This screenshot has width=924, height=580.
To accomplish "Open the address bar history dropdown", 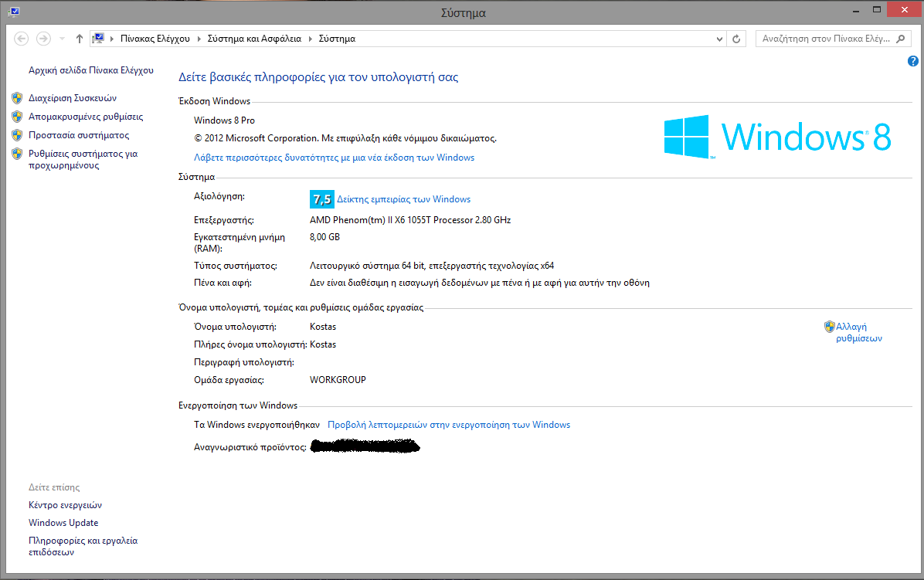I will (719, 39).
